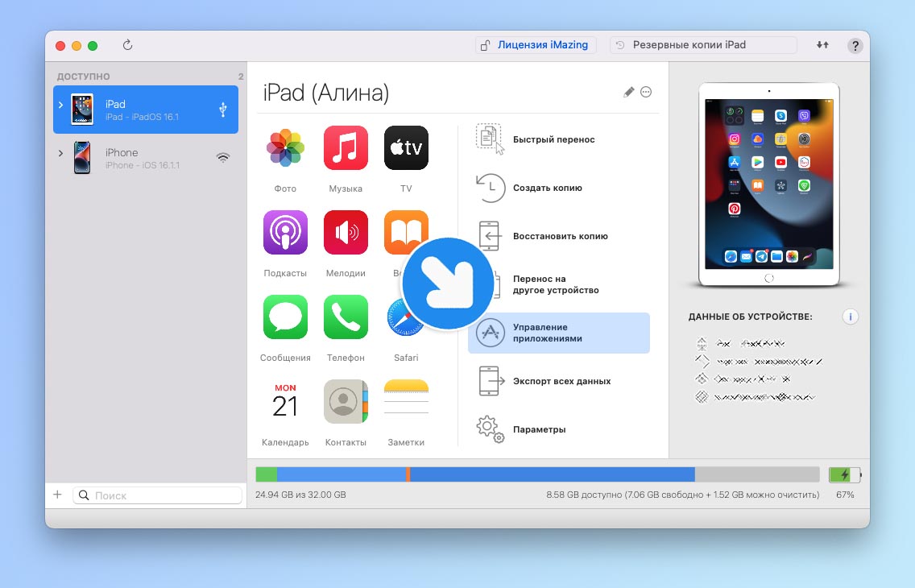Click the green segment of the storage bar
The height and width of the screenshot is (588, 915).
pyautogui.click(x=266, y=474)
